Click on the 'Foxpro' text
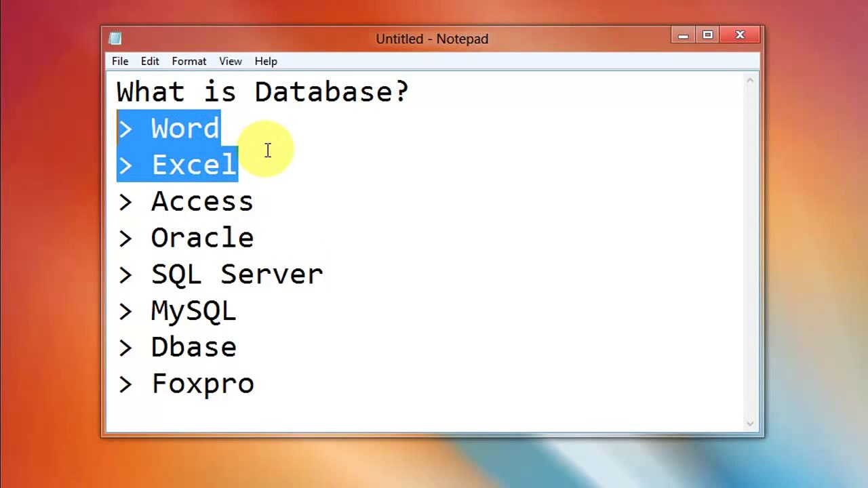This screenshot has width=868, height=488. pyautogui.click(x=203, y=384)
